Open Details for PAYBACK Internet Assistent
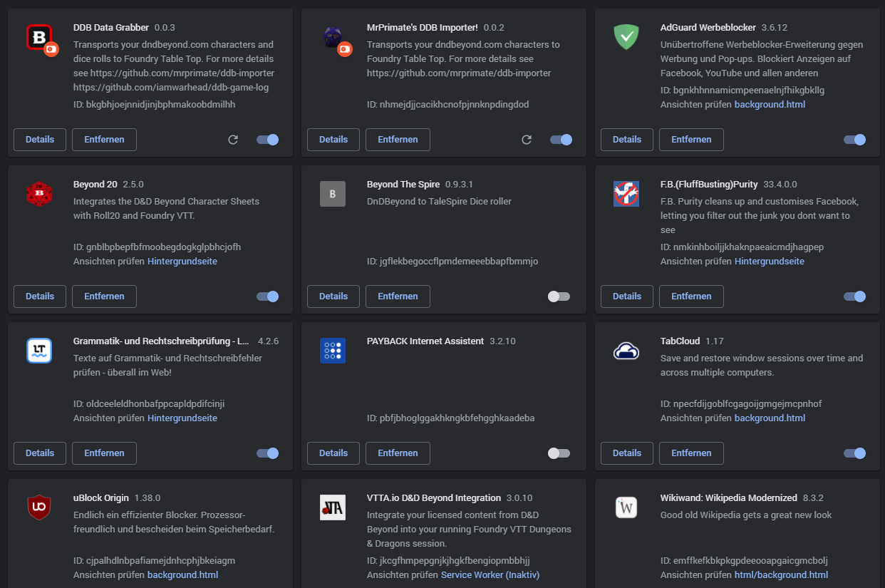The width and height of the screenshot is (885, 588). click(333, 453)
